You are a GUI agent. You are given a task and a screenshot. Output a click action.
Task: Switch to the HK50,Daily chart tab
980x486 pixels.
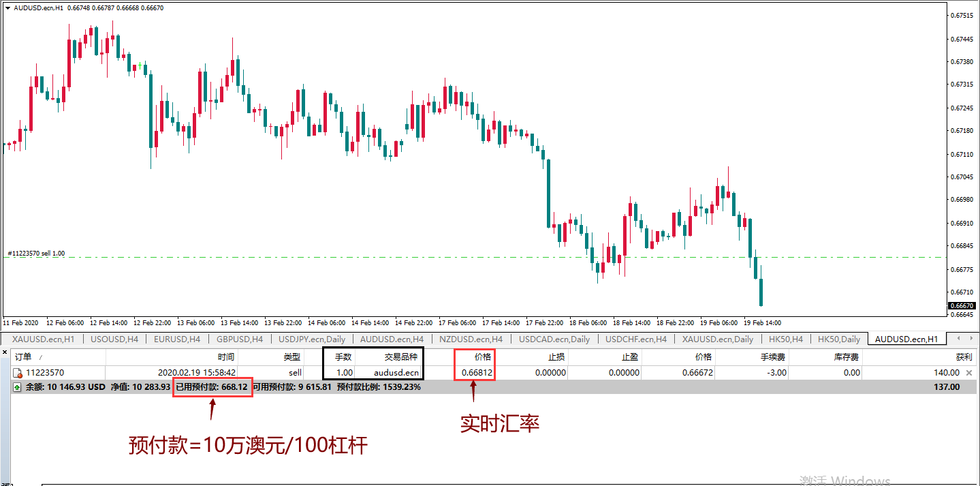pyautogui.click(x=838, y=339)
